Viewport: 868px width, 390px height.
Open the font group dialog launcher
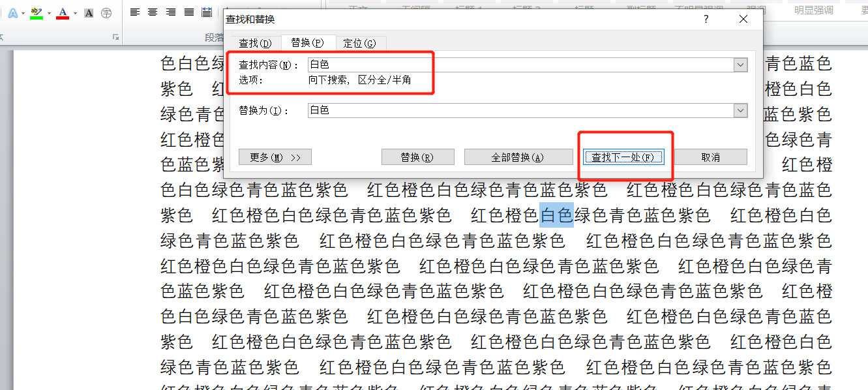115,37
